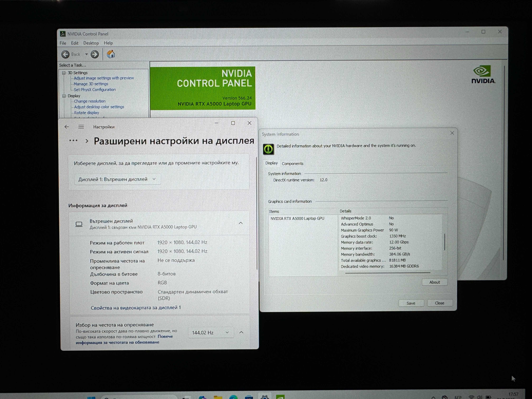Open Set PhysX Configuration
Viewport: 532px width, 399px height.
coord(94,90)
